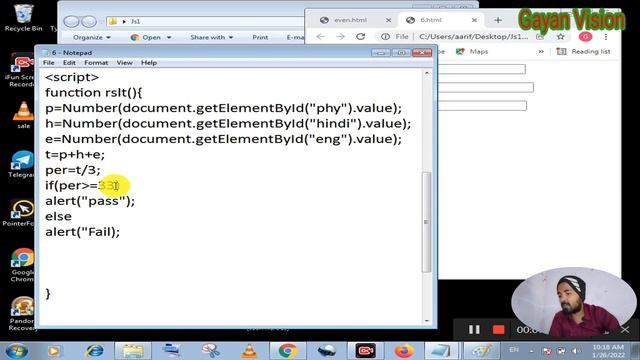
Task: Open Internet Explorer from taskbar
Action: 95,351
